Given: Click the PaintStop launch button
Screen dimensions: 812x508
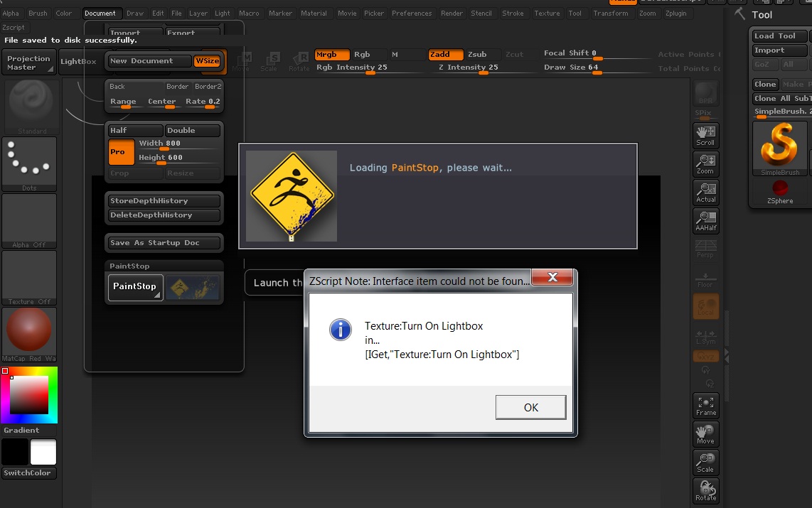Looking at the screenshot, I should pos(135,287).
